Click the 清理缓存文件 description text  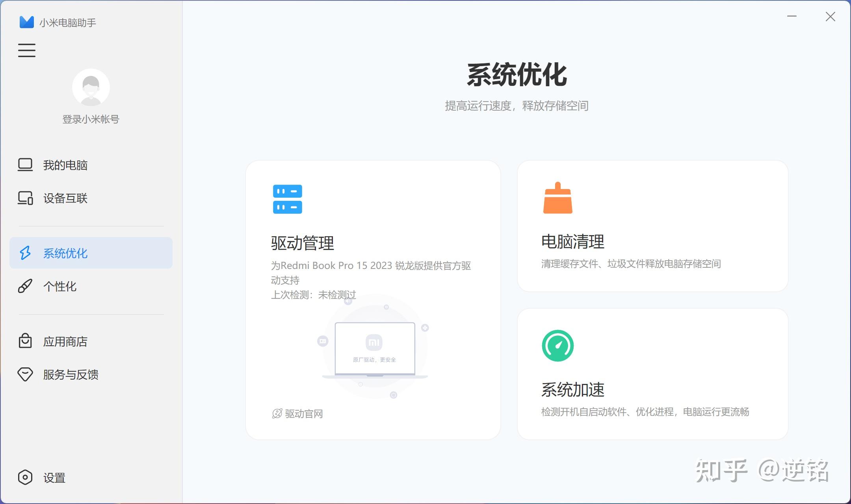point(631,264)
